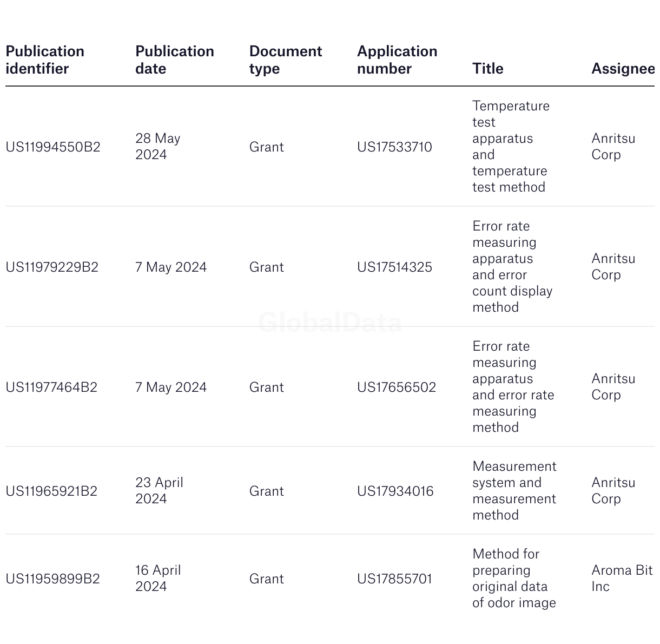660x644 pixels.
Task: Click application number US17855701
Action: 394,579
